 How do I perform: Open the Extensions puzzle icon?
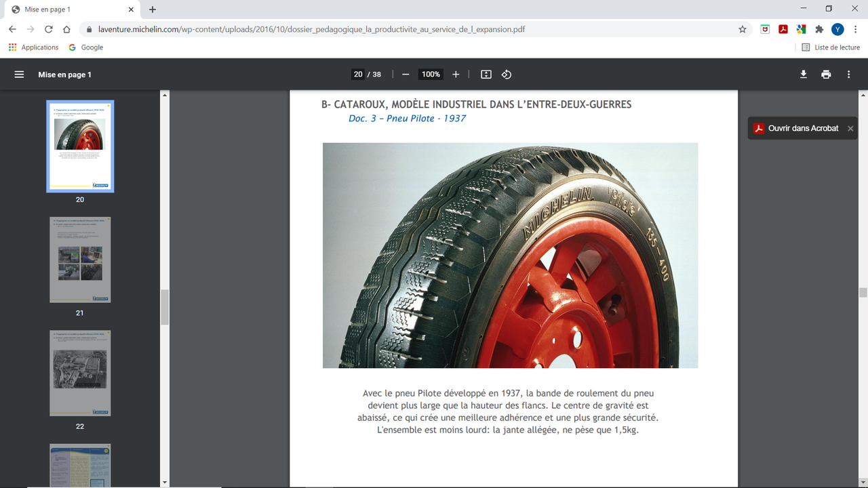(x=819, y=29)
